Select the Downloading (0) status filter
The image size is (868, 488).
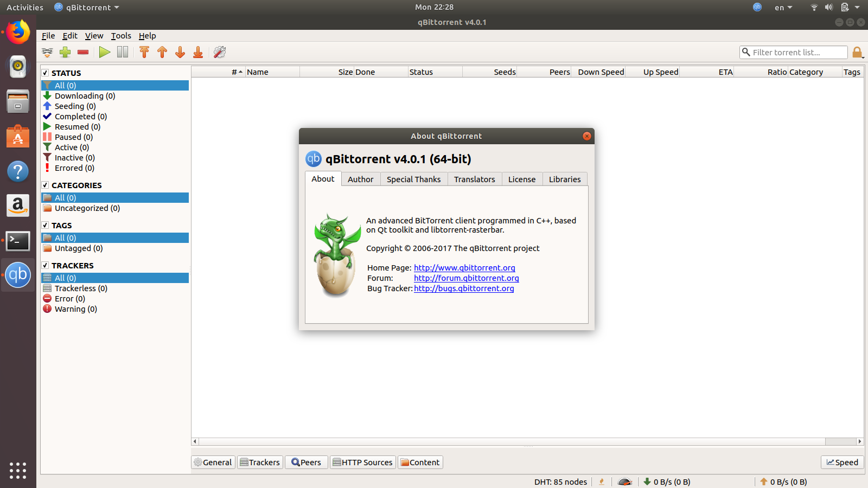(x=115, y=96)
